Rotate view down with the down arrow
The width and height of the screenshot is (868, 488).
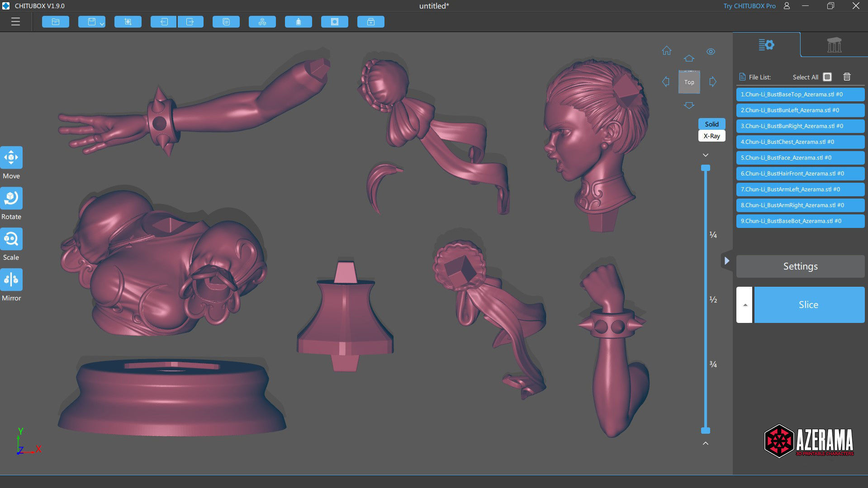689,105
